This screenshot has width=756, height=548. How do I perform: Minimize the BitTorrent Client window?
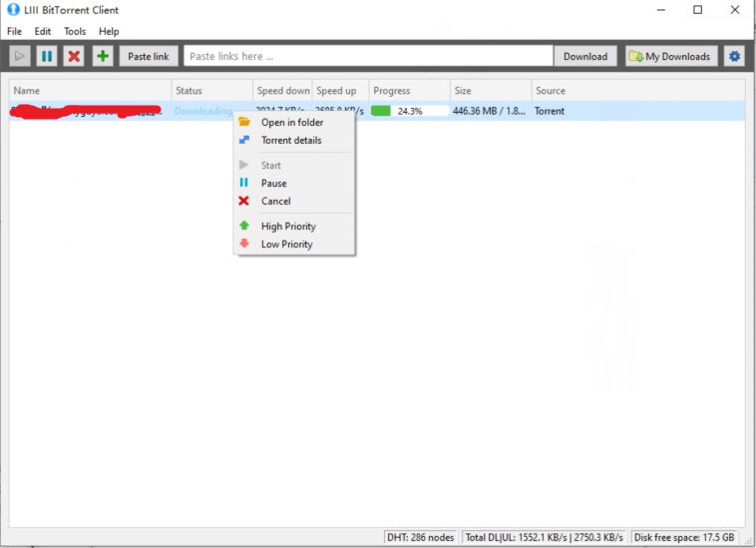pyautogui.click(x=661, y=10)
